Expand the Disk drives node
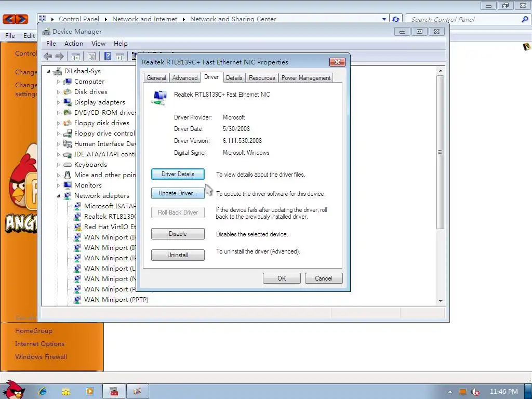Viewport: 532px width, 399px height. (x=58, y=92)
